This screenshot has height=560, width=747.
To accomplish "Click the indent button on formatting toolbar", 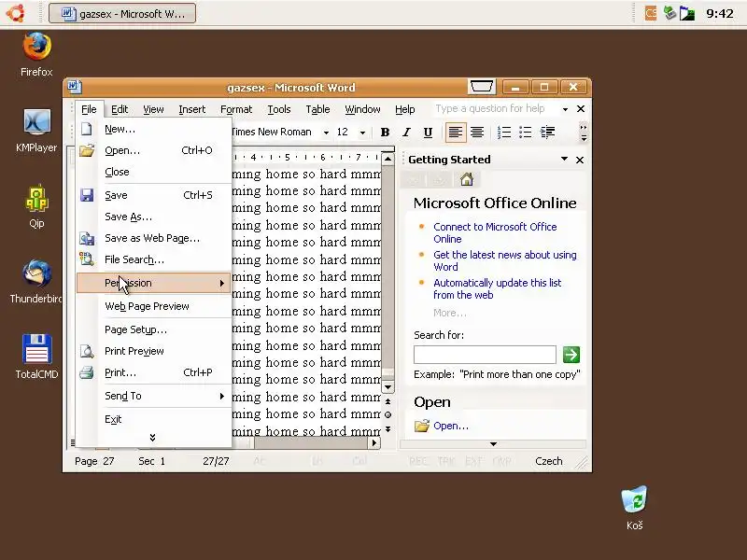I will [x=547, y=133].
